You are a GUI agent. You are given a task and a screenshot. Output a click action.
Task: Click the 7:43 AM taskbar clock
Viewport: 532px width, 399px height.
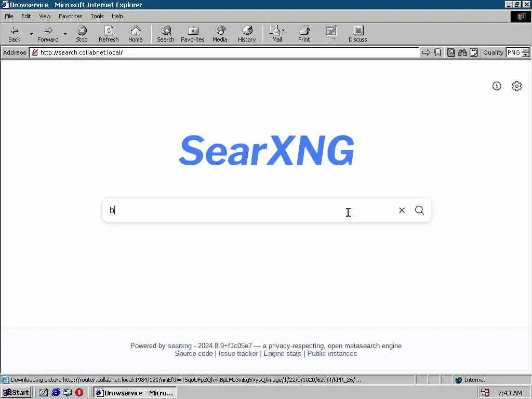pyautogui.click(x=510, y=393)
